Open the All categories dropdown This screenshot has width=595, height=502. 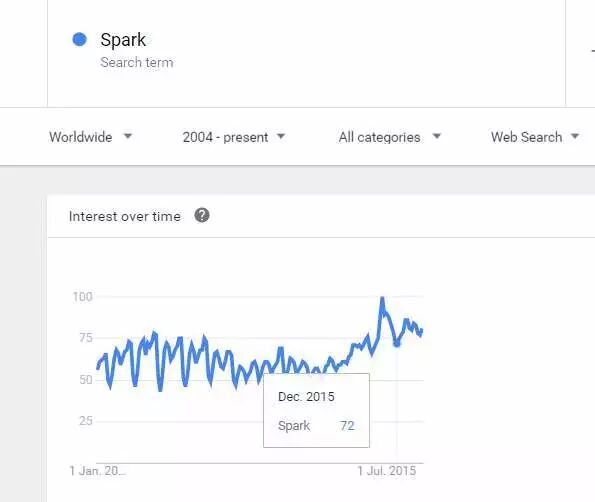pyautogui.click(x=390, y=137)
